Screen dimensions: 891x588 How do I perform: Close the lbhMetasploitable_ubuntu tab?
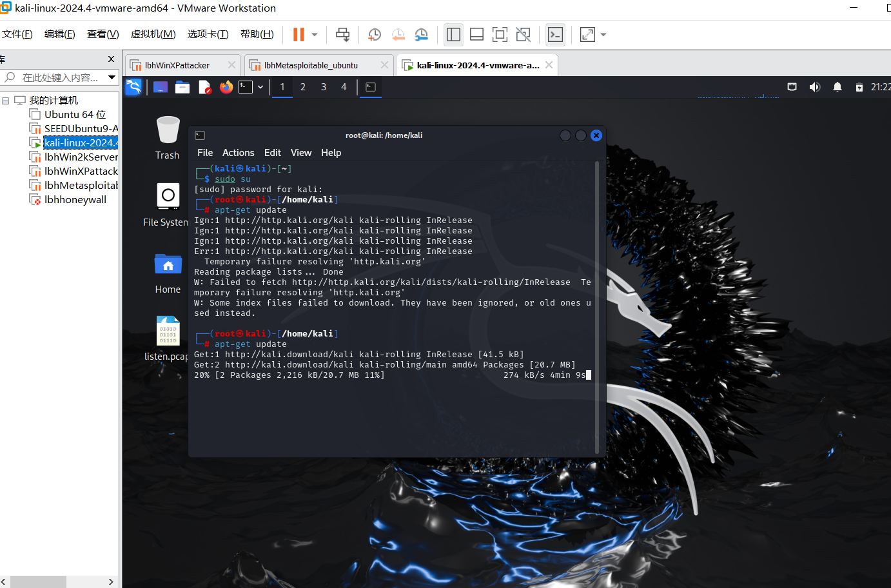(x=384, y=65)
